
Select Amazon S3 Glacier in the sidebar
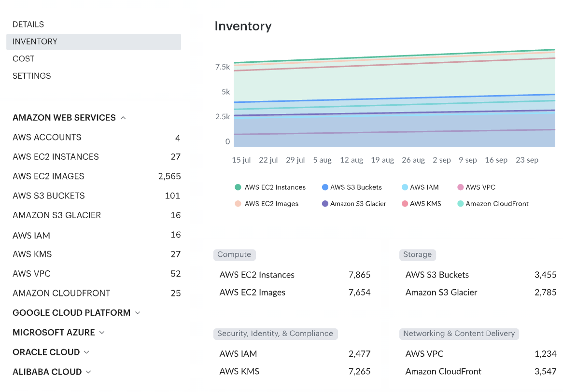(x=97, y=215)
